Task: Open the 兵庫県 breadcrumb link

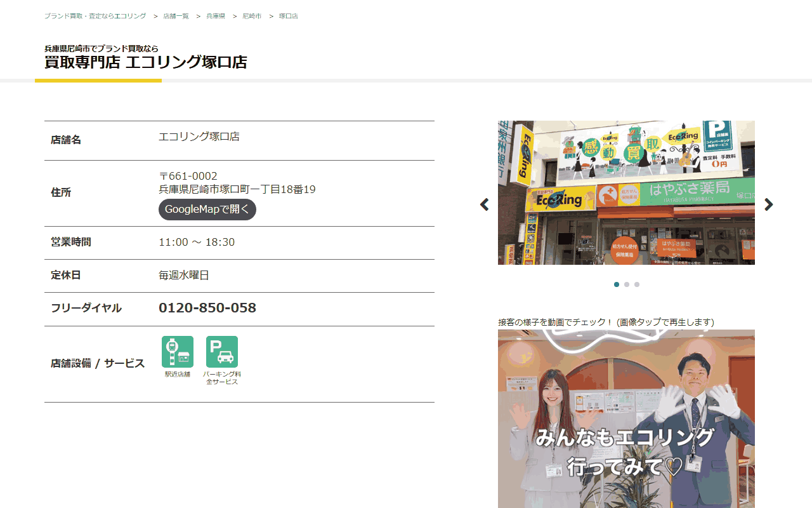Action: point(216,16)
